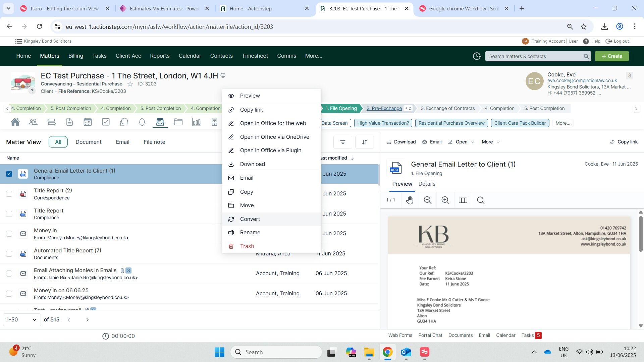Type in Search matters & contacts field
This screenshot has width=644, height=362.
(534, 56)
